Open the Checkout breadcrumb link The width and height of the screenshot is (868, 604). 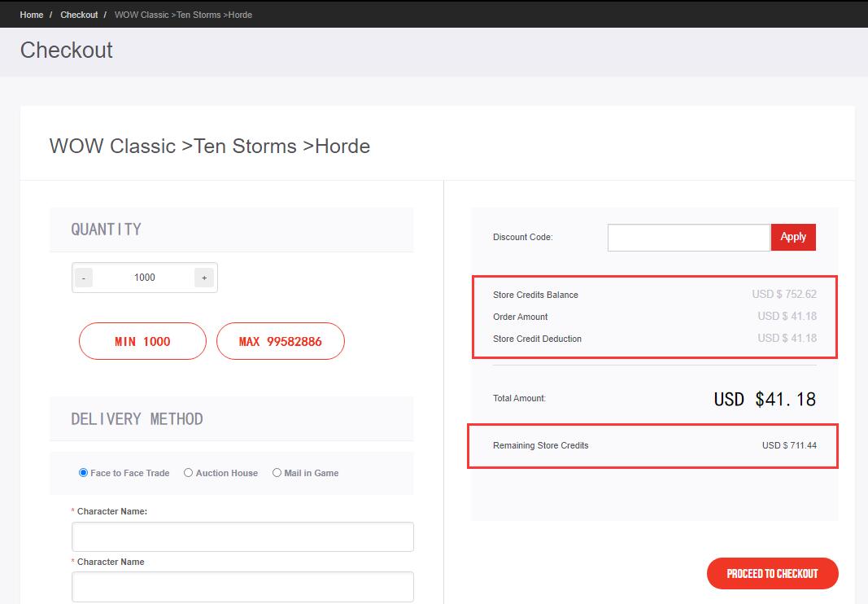point(79,15)
